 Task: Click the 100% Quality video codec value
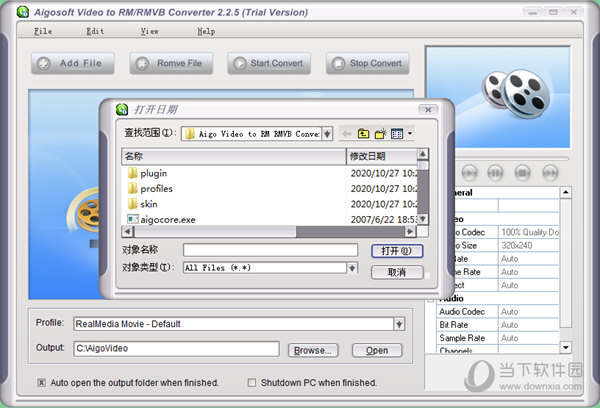pyautogui.click(x=528, y=232)
